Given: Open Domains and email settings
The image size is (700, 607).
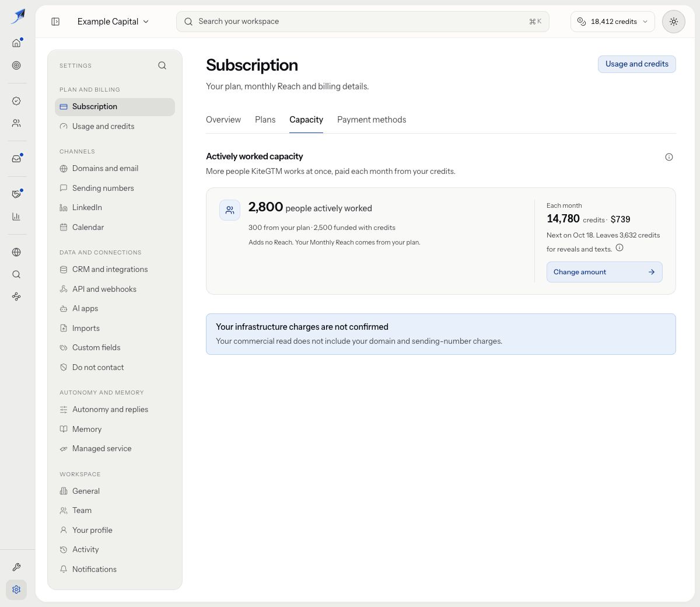Looking at the screenshot, I should (115, 169).
